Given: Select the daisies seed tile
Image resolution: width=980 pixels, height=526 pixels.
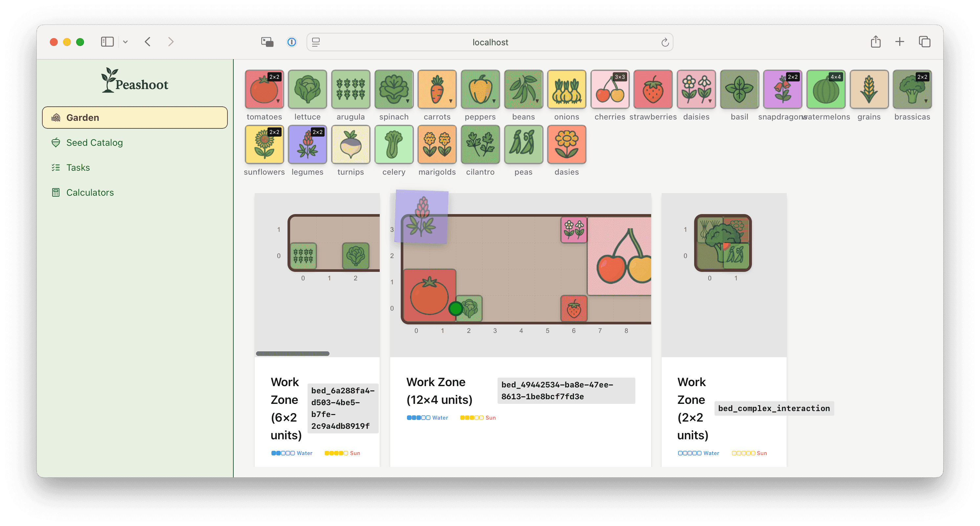Looking at the screenshot, I should 696,89.
